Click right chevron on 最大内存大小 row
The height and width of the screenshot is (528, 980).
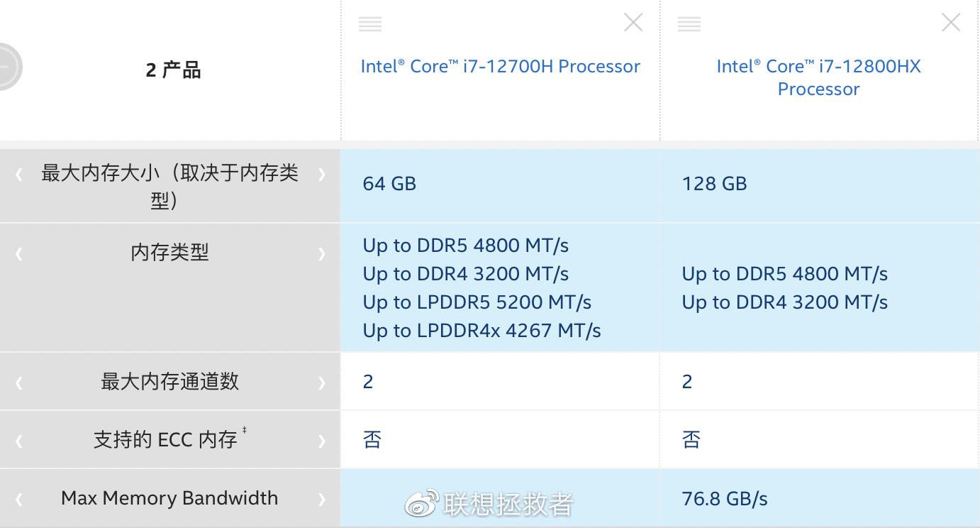(x=322, y=174)
